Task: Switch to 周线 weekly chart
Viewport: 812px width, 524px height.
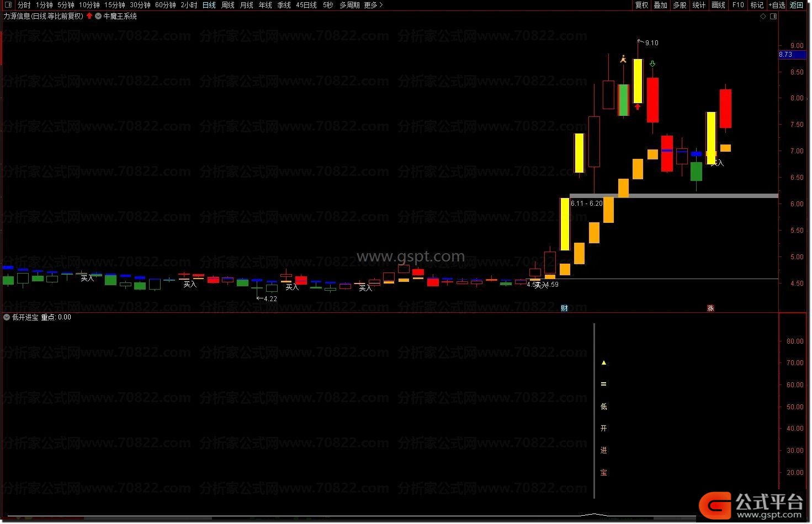Action: (x=228, y=5)
